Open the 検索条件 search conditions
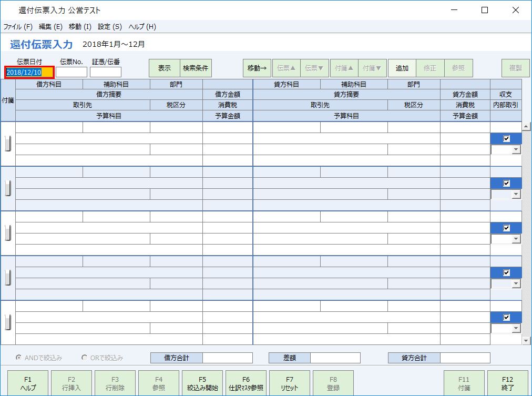Screen dimensions: 532x396 (196, 68)
